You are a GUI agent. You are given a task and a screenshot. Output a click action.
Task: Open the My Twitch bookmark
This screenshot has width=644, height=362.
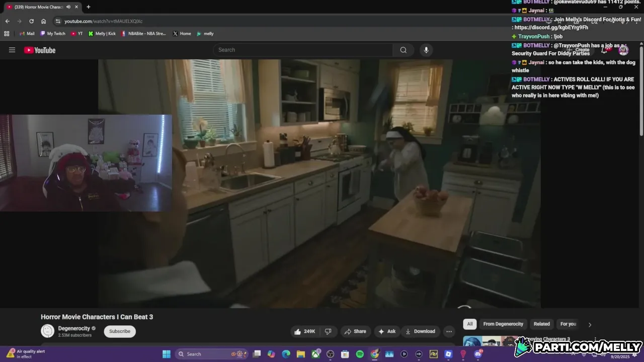tap(52, 34)
